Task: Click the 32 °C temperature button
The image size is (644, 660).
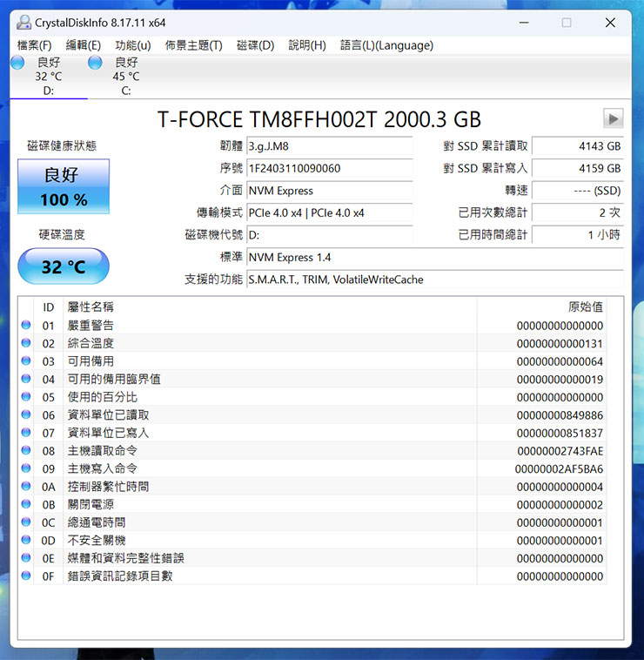Action: click(x=64, y=266)
